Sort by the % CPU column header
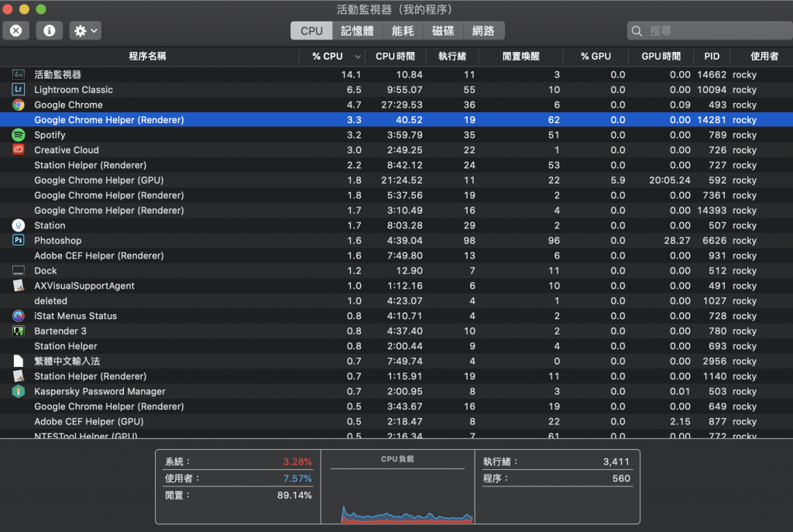Viewport: 793px width, 532px height. [328, 56]
